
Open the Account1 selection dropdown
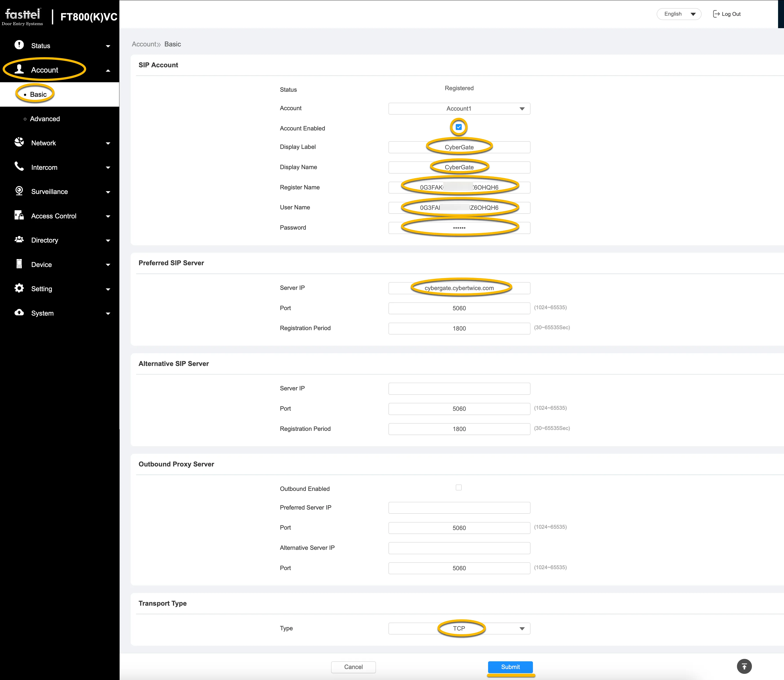459,108
